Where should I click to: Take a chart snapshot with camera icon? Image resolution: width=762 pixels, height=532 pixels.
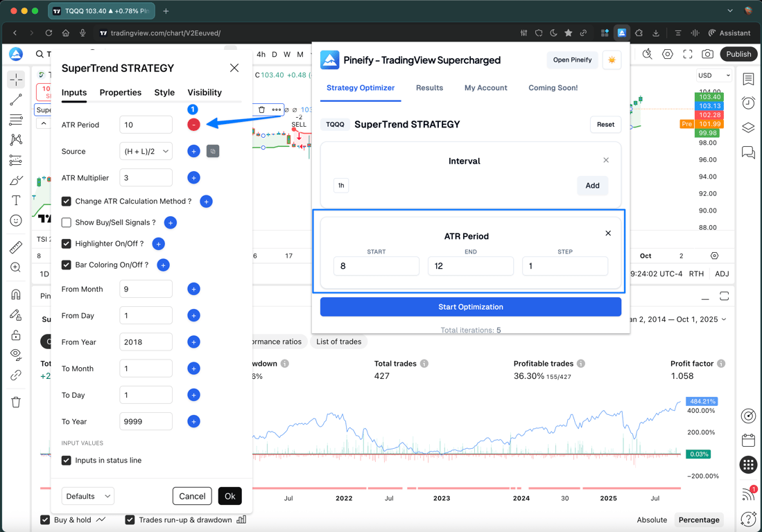707,54
